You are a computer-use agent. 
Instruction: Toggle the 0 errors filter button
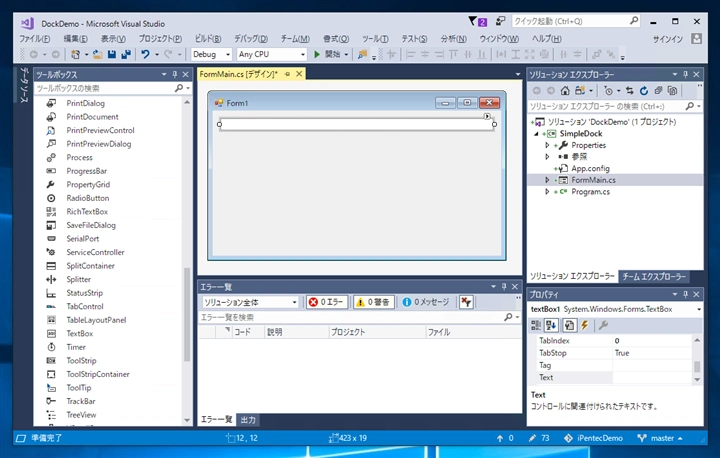(x=326, y=302)
